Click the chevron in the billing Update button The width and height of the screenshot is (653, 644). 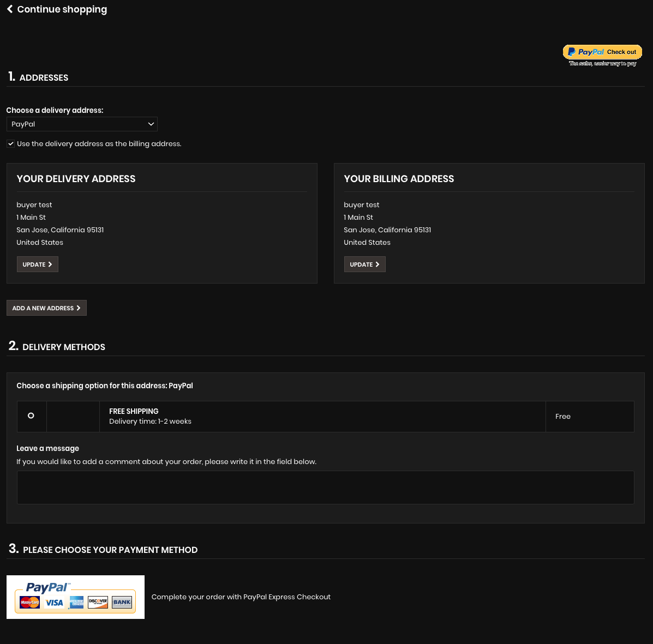pos(378,264)
